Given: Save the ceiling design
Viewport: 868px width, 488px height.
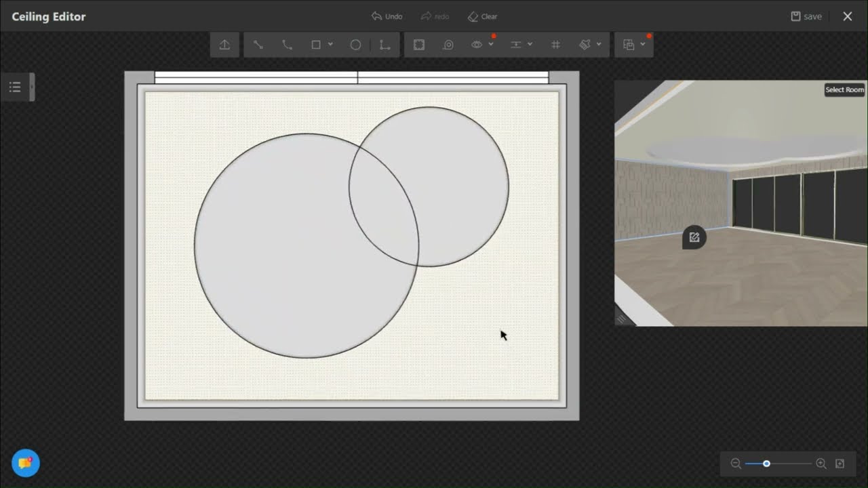Looking at the screenshot, I should tap(806, 16).
